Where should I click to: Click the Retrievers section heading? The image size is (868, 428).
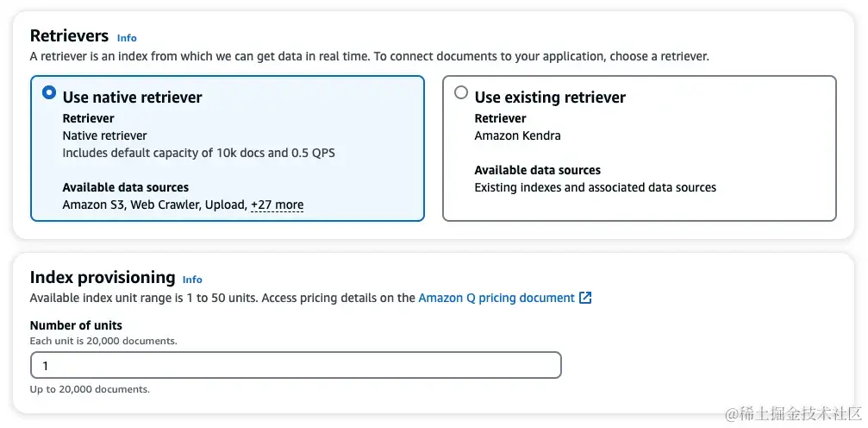(69, 36)
